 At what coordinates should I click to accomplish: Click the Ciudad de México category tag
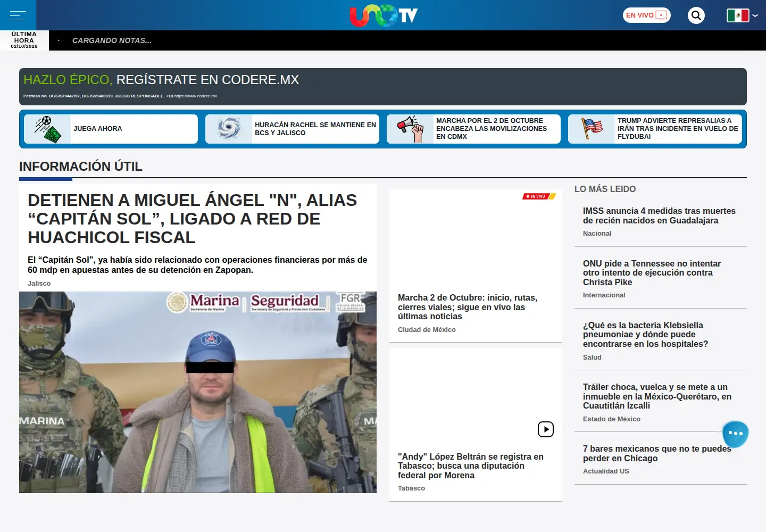pos(427,330)
